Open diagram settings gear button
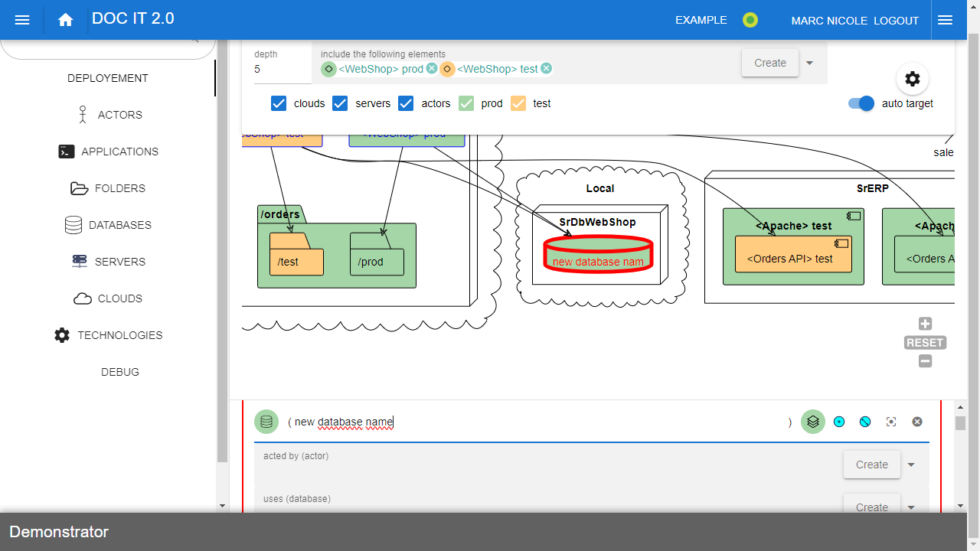Screen dimensions: 980x551 pyautogui.click(x=912, y=79)
